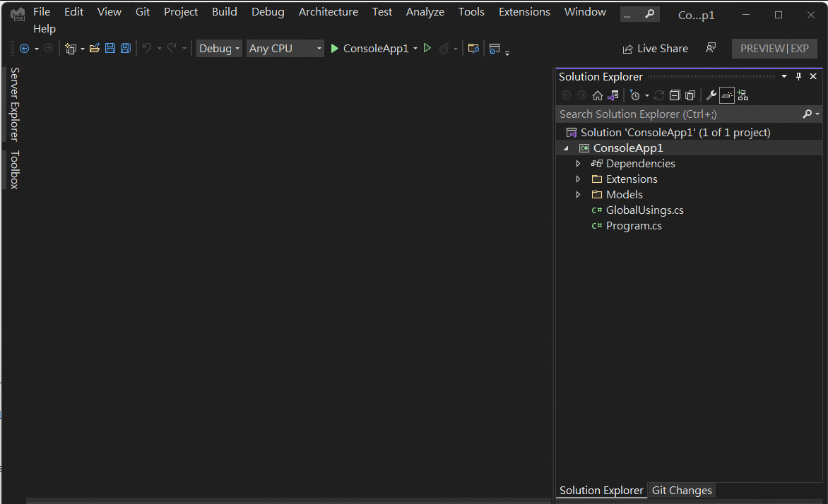Click the Sync with Active Document icon

click(x=659, y=95)
